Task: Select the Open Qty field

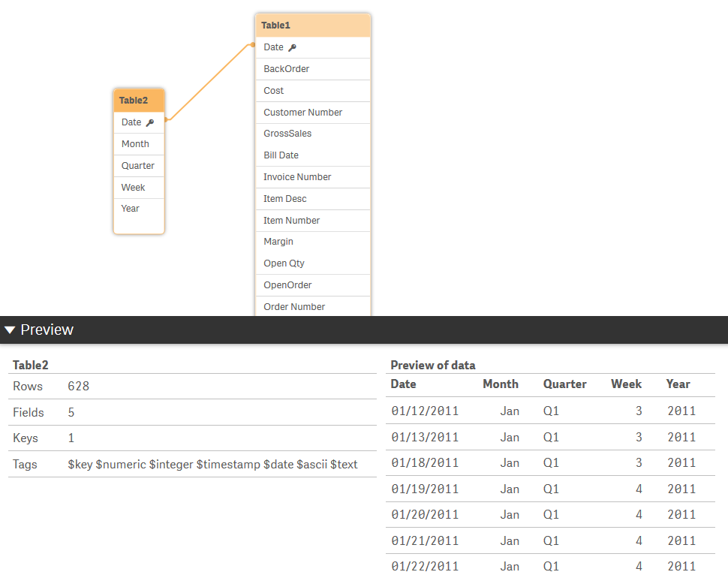Action: point(313,263)
